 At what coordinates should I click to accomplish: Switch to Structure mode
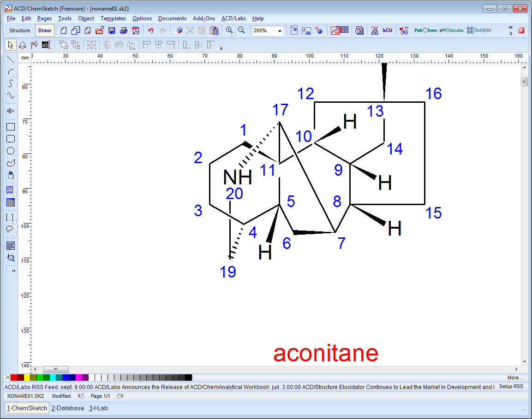(18, 30)
